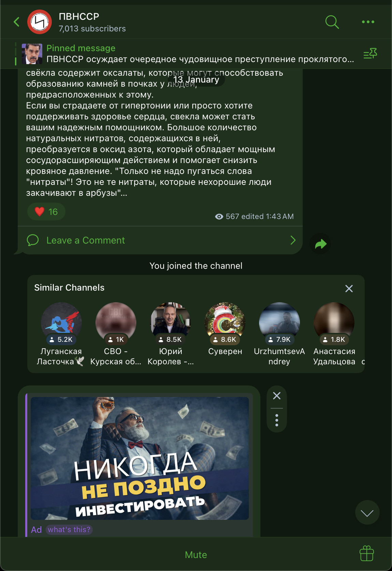The height and width of the screenshot is (571, 392).
Task: Open the gift icon in the bottom bar
Action: click(367, 553)
